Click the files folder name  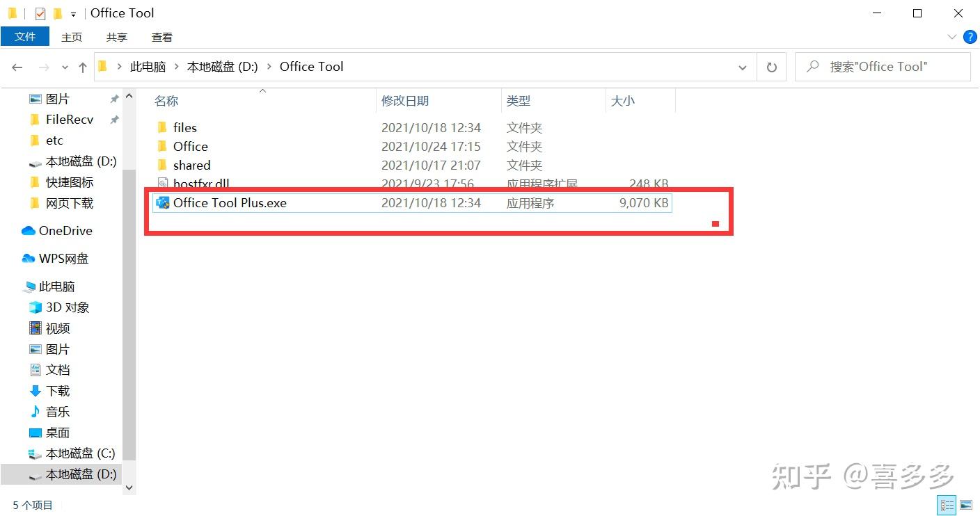(185, 127)
